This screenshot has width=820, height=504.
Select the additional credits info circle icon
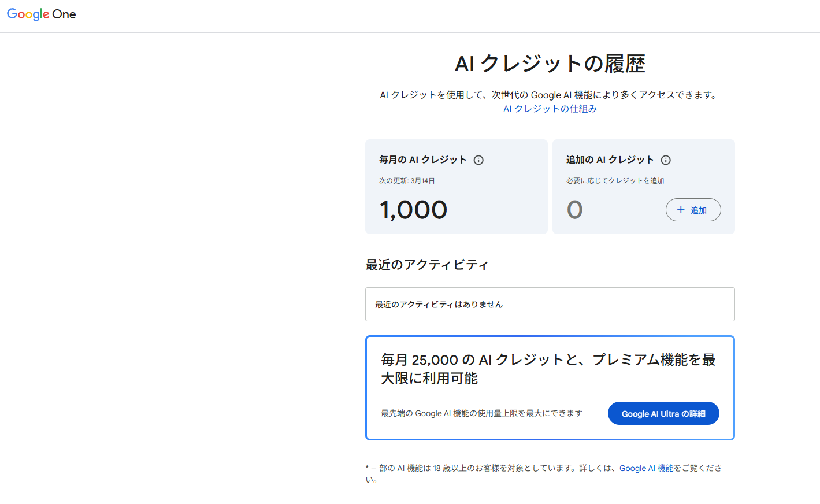(666, 160)
